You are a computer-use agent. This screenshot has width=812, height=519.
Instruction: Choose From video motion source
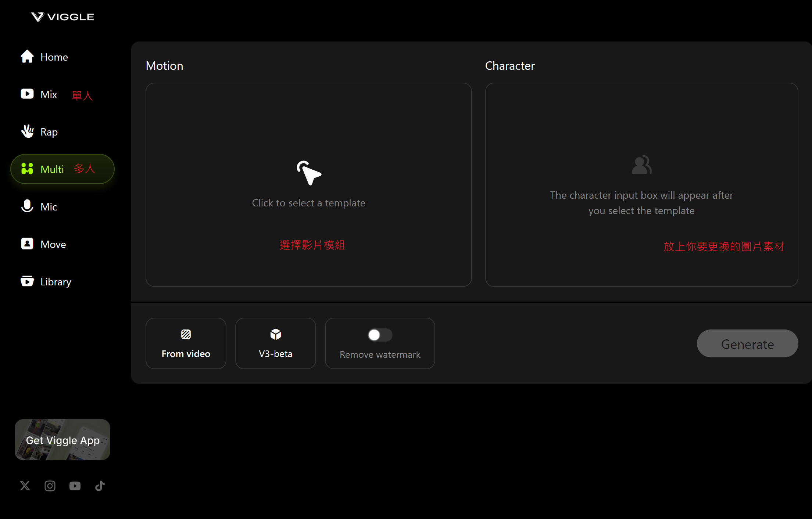186,343
